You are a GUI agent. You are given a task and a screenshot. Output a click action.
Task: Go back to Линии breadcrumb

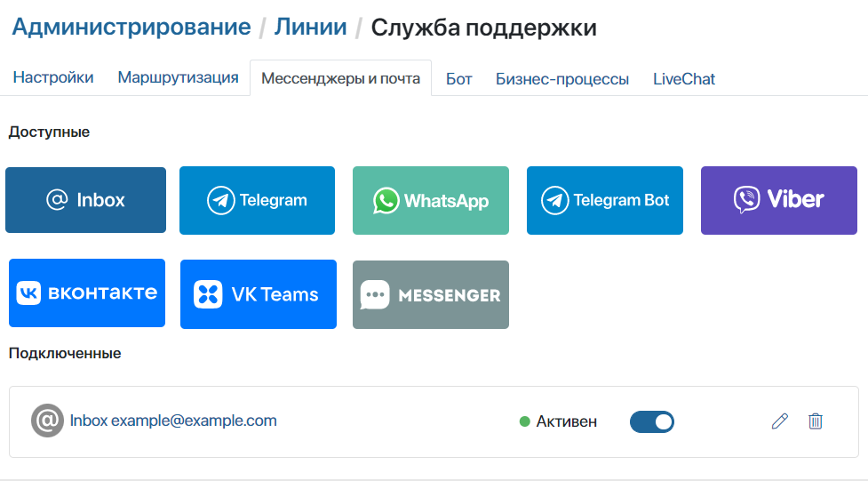tap(311, 27)
